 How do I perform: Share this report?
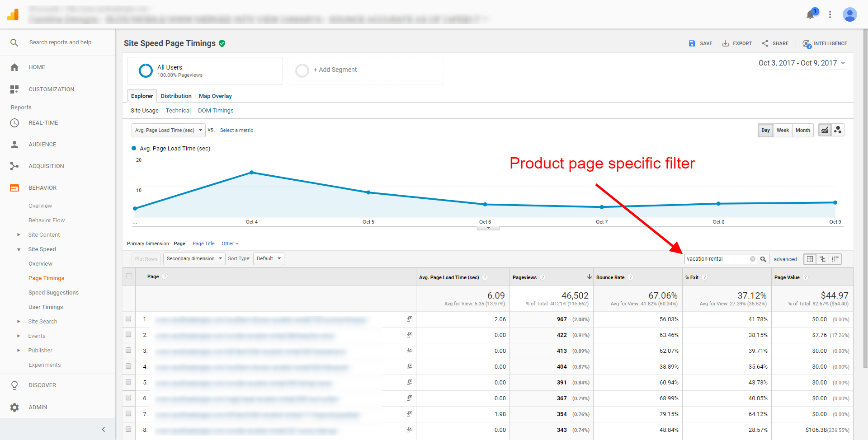tap(774, 43)
